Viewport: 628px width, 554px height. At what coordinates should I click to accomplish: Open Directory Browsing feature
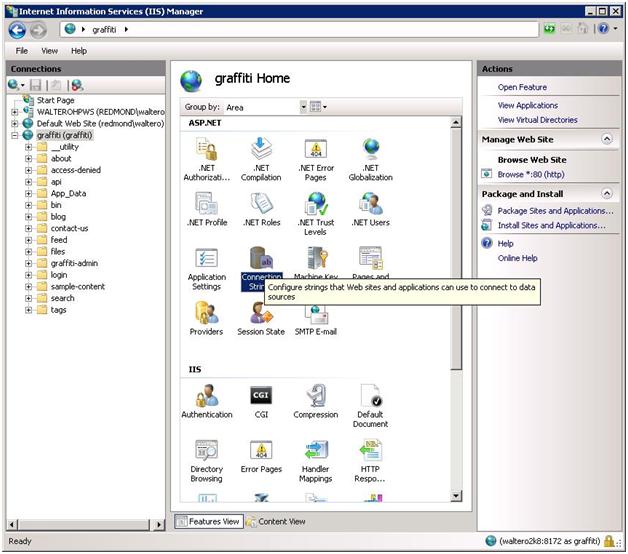pyautogui.click(x=207, y=461)
